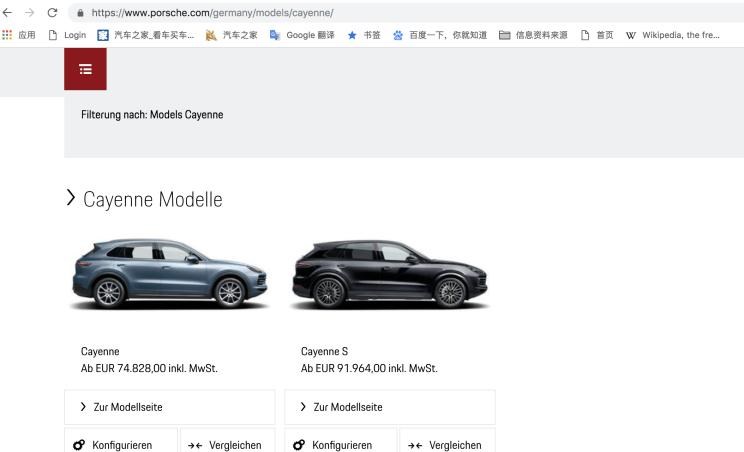
Task: Click the Cayenne Modelle heading
Action: [153, 199]
